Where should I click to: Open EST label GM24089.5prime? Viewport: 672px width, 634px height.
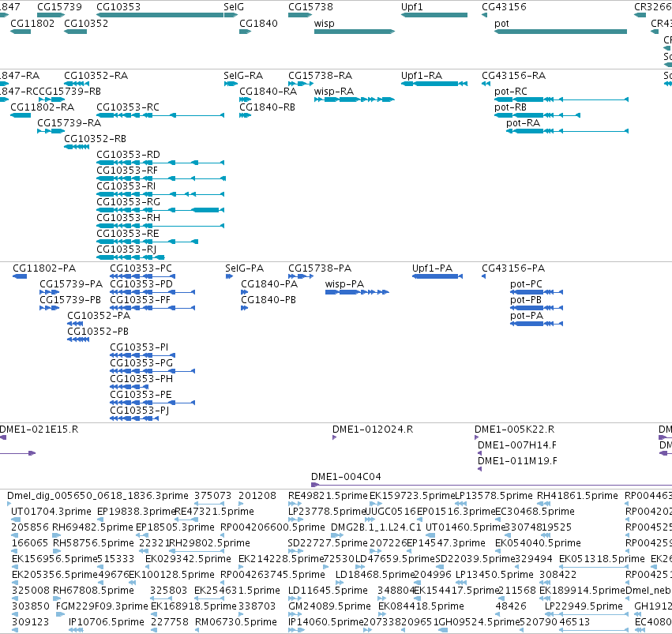(x=329, y=606)
